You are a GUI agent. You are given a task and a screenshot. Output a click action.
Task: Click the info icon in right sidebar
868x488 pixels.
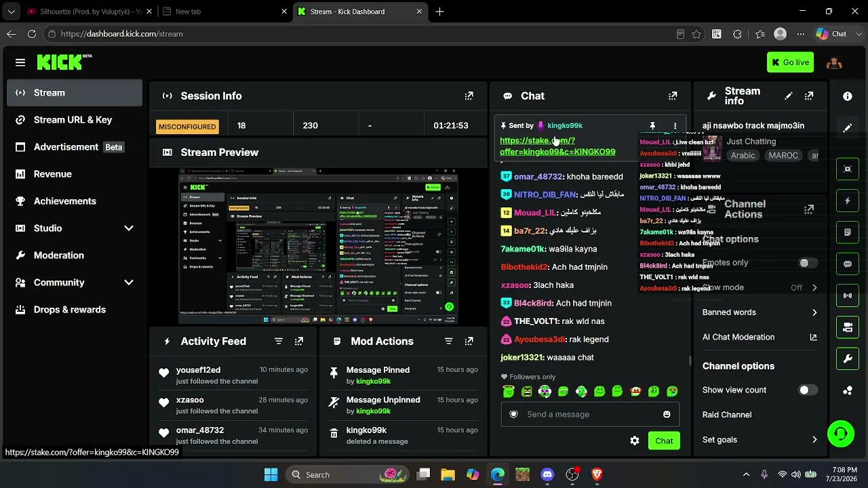(848, 96)
